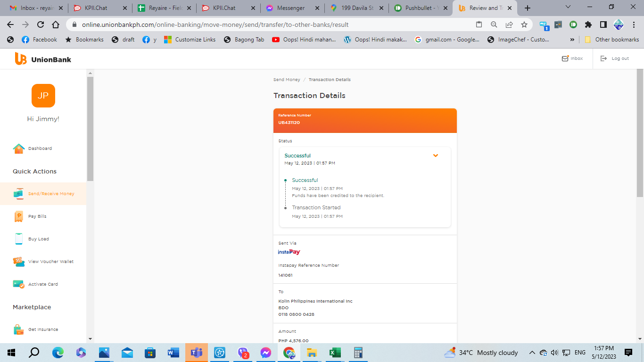The width and height of the screenshot is (644, 362).
Task: Expand the bookmarks overflow chevron
Action: [x=572, y=40]
